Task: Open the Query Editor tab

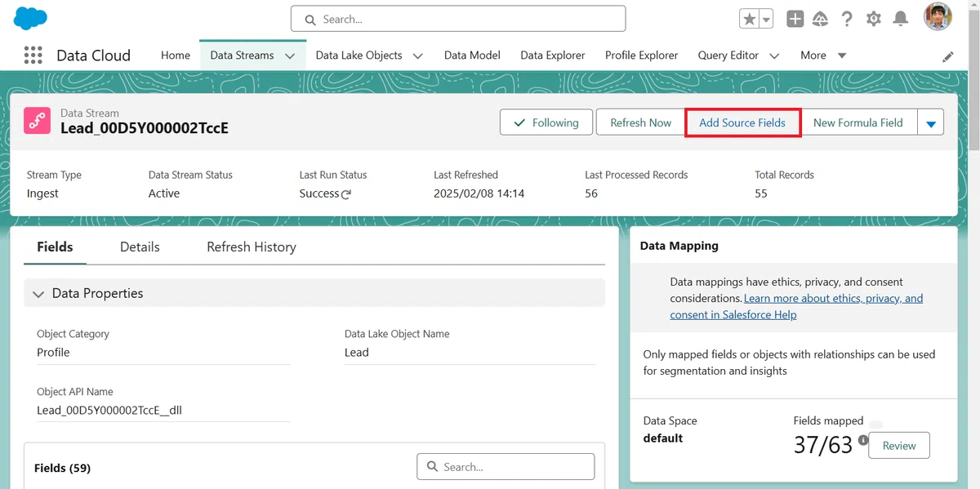Action: [728, 56]
